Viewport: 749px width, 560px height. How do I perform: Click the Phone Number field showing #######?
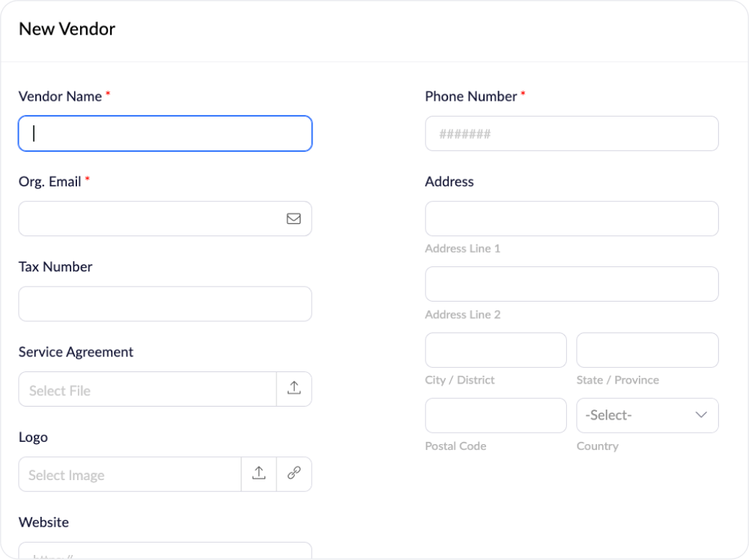click(571, 133)
